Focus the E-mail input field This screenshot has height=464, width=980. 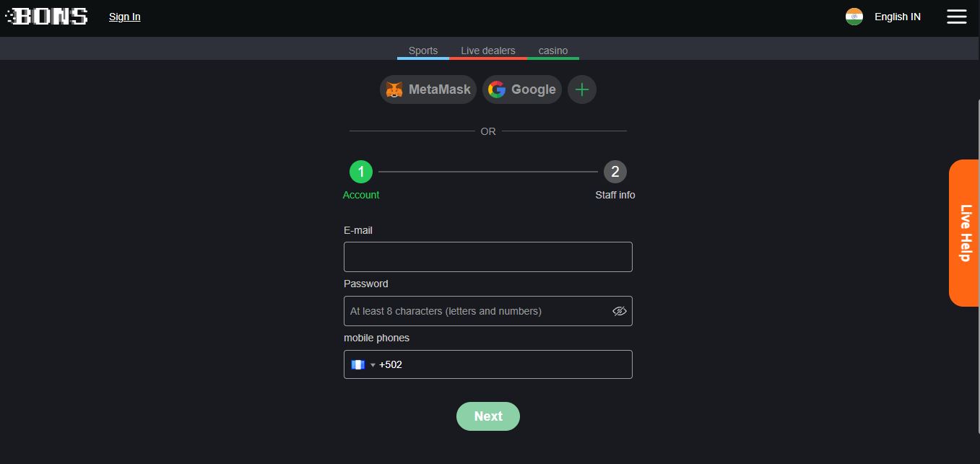pos(488,257)
